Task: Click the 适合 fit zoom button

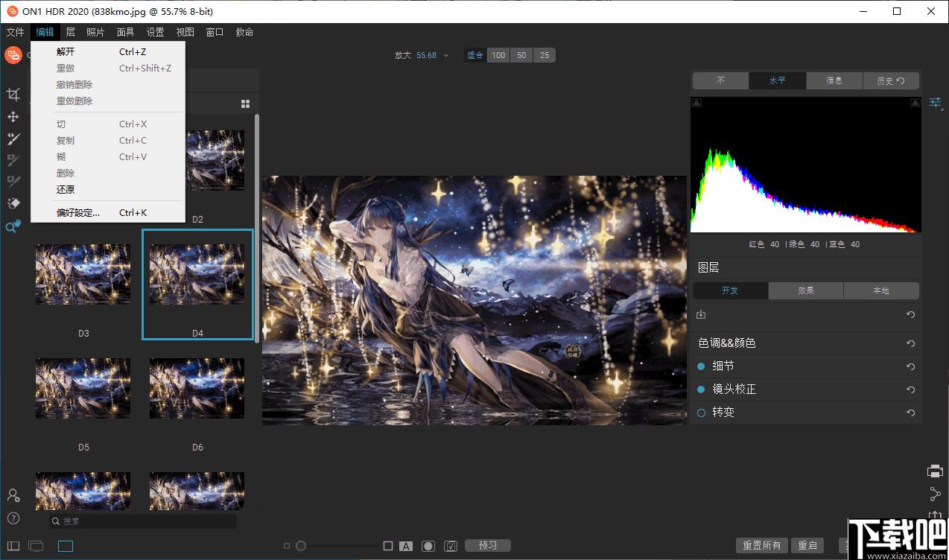Action: (x=475, y=55)
